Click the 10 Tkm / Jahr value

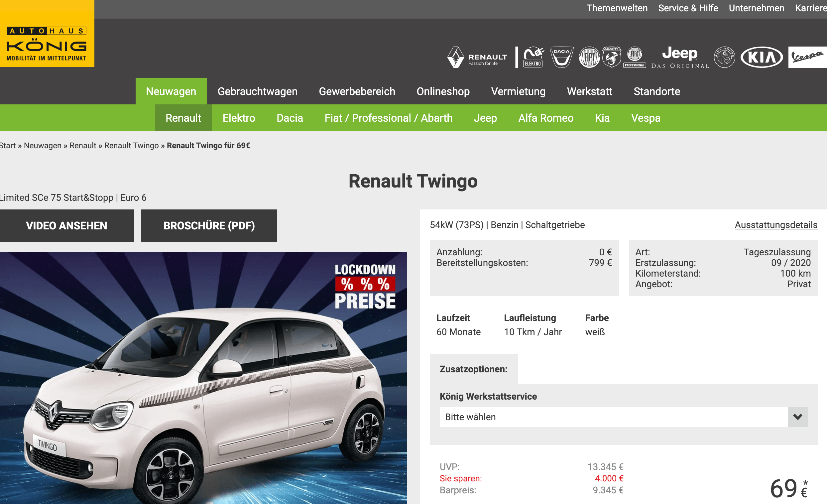[x=532, y=332]
